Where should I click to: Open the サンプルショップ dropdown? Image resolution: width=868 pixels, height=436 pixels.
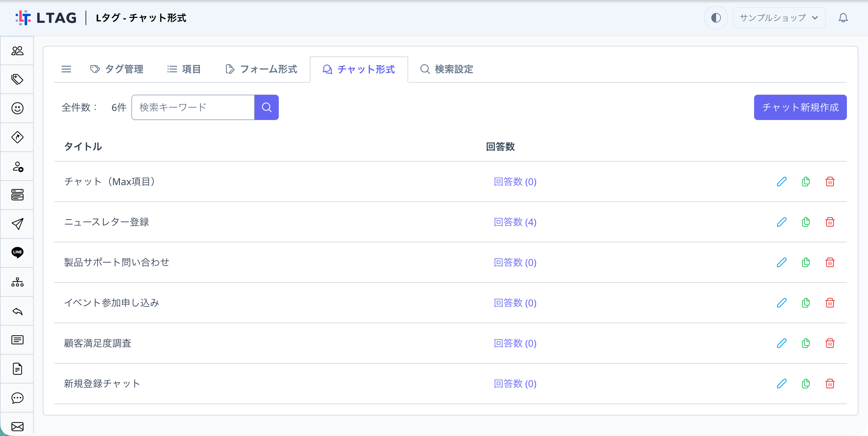tap(779, 17)
